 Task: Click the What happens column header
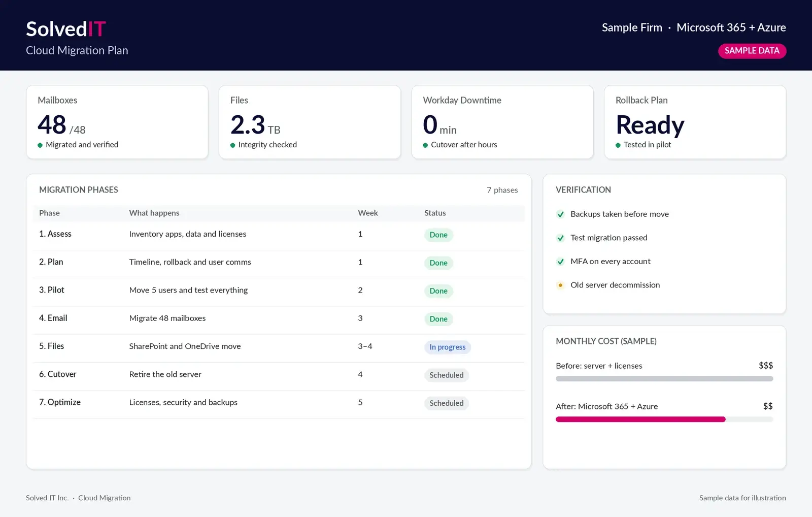tap(154, 213)
